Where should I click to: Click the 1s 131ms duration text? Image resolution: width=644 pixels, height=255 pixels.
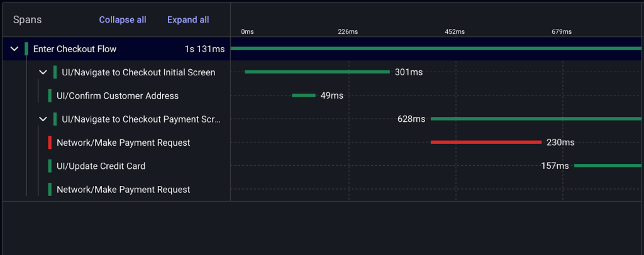(204, 49)
